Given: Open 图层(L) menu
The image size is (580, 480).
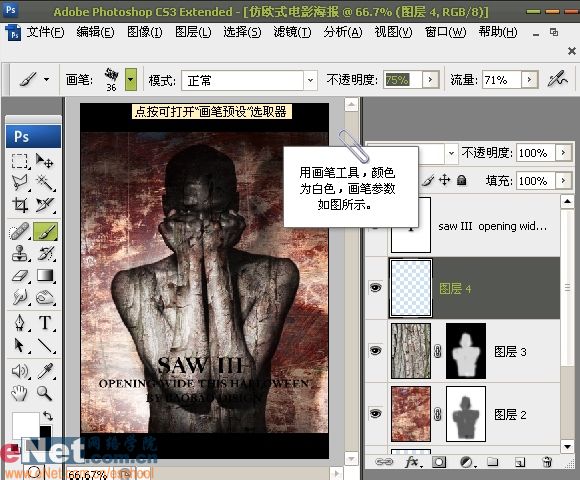Looking at the screenshot, I should [x=193, y=33].
